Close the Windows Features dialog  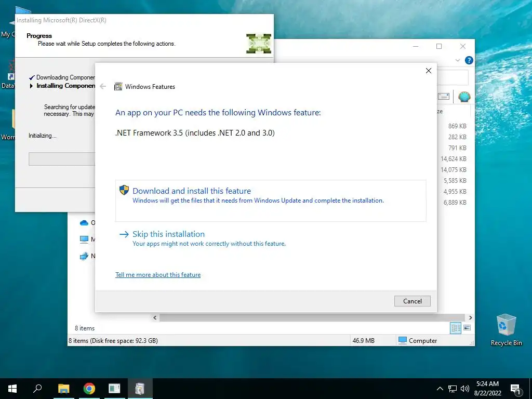pos(429,71)
